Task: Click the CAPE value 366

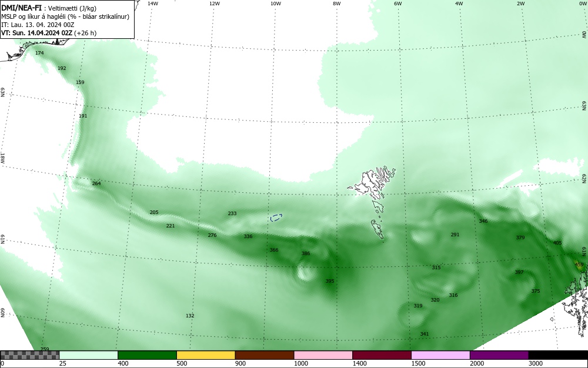Action: pyautogui.click(x=274, y=250)
